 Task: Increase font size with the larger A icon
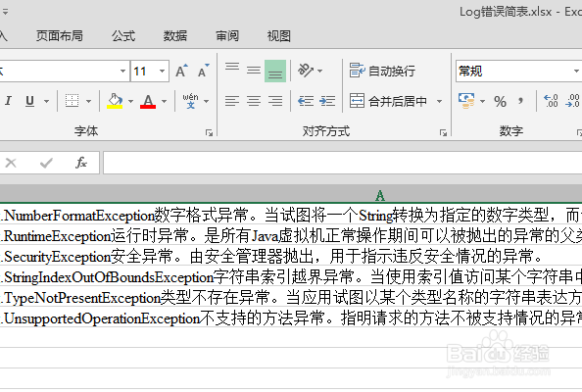click(181, 71)
